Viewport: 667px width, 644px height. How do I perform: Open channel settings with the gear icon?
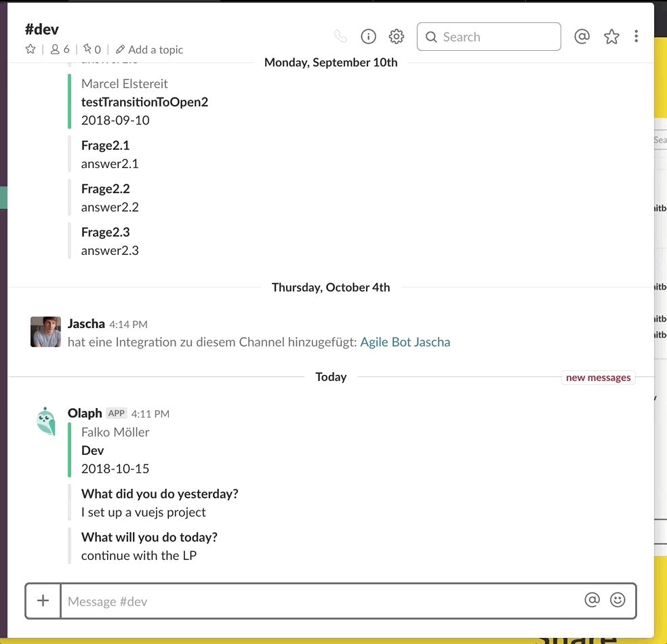tap(397, 37)
